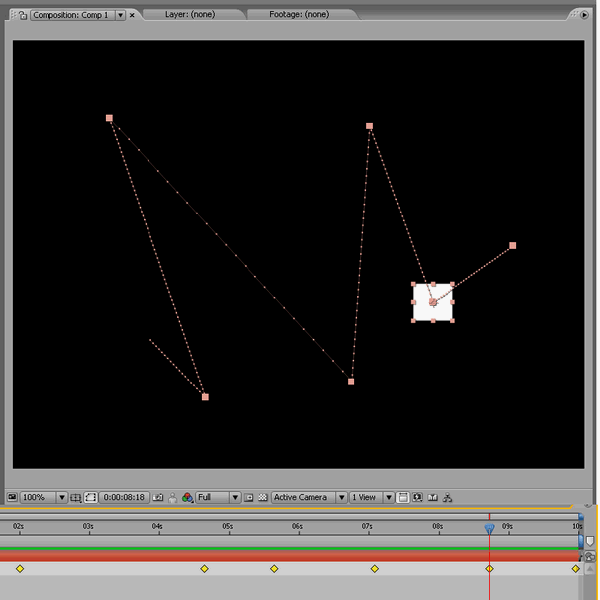The width and height of the screenshot is (600, 600).
Task: Select the keyframe just after 07s
Action: (375, 569)
